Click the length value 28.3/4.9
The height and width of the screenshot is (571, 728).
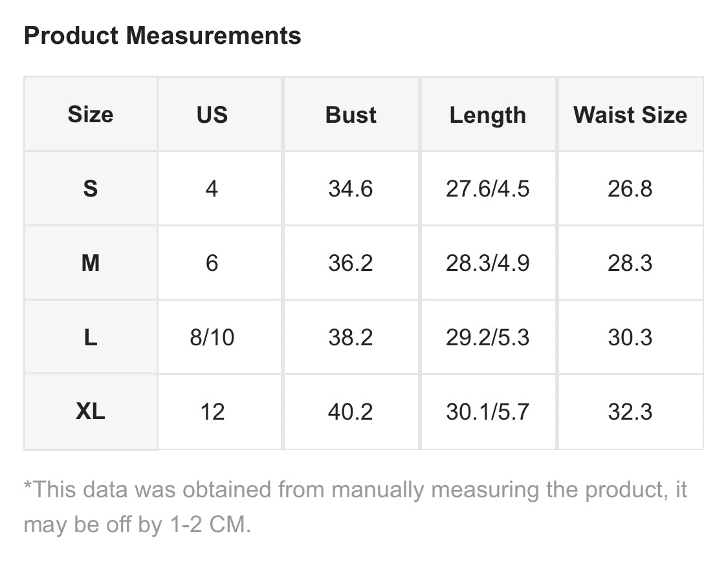[x=488, y=263]
